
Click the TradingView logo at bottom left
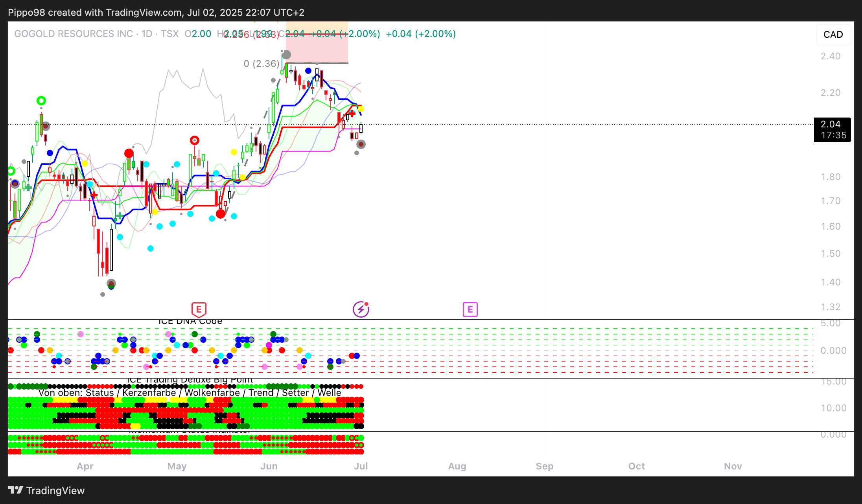46,490
